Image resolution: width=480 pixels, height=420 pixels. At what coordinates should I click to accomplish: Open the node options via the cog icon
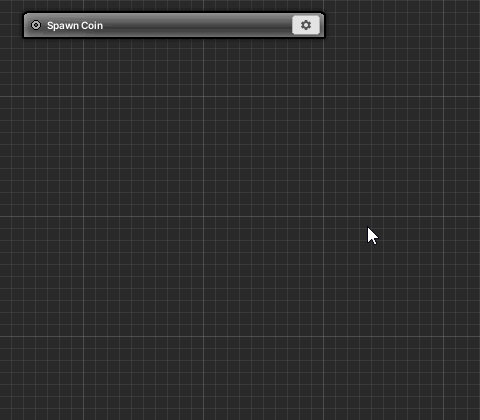(306, 25)
